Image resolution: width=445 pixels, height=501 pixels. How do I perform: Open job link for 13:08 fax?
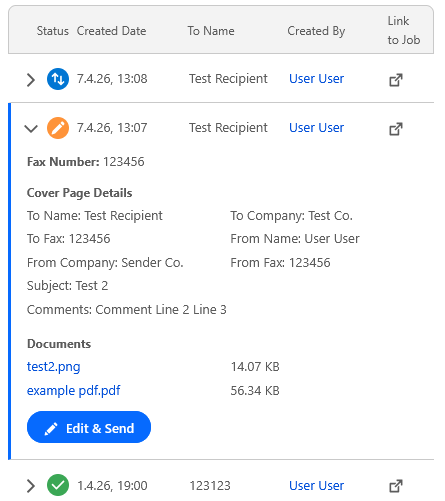pos(396,80)
